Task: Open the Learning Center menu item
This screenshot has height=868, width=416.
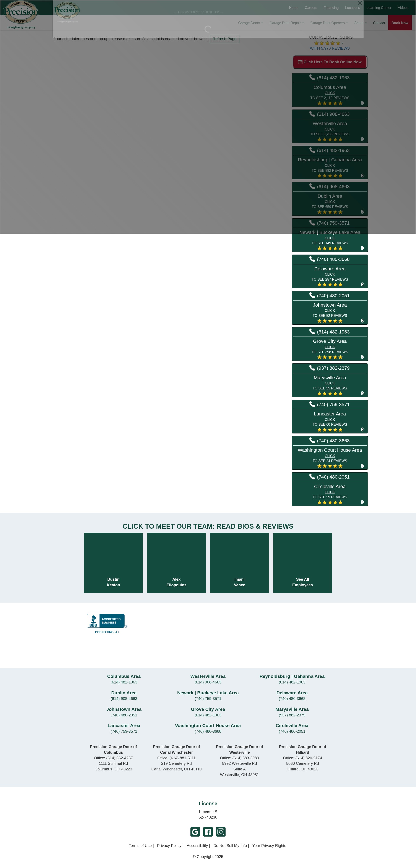Action: click(379, 8)
